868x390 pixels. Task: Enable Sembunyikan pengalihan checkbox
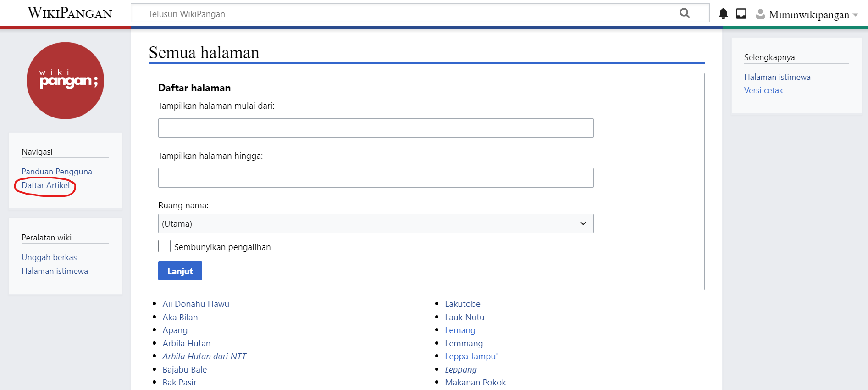(164, 246)
